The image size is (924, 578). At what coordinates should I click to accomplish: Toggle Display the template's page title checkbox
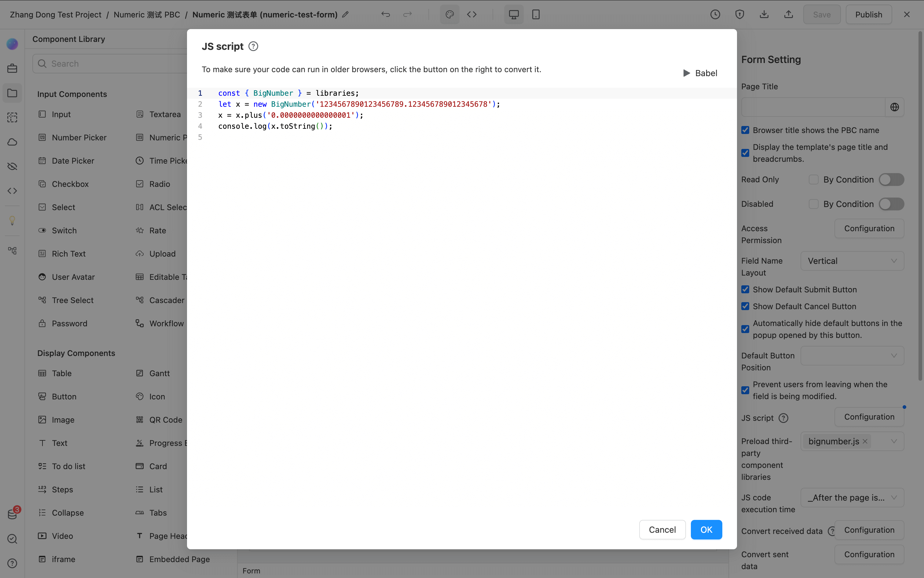[745, 153]
